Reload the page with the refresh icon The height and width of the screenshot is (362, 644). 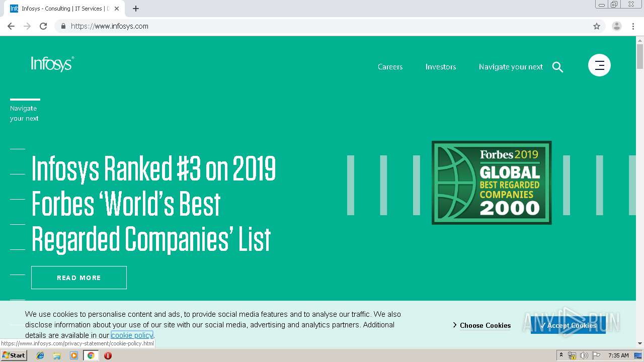pos(43,26)
